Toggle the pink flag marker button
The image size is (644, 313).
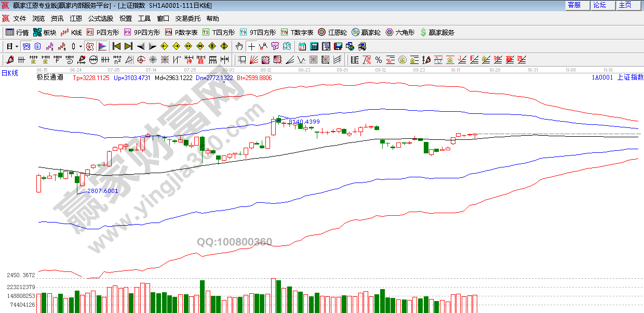coord(102,46)
